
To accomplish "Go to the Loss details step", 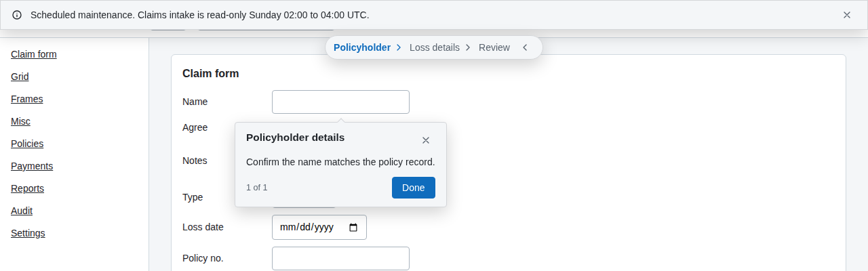I will click(x=435, y=47).
